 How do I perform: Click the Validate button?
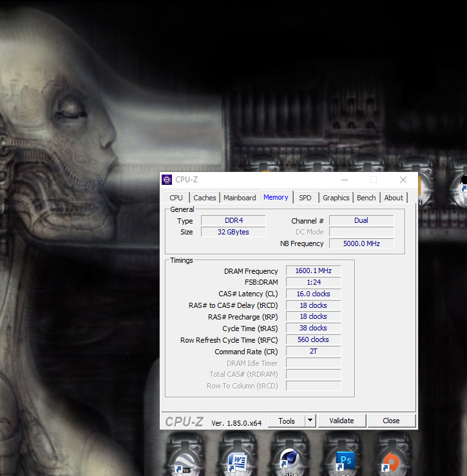(x=341, y=421)
